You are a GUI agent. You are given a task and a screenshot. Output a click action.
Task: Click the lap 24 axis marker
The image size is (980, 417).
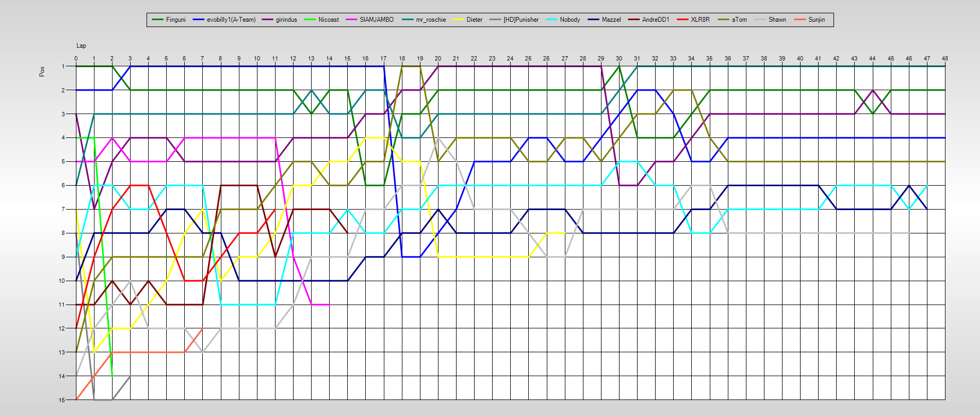coord(510,58)
